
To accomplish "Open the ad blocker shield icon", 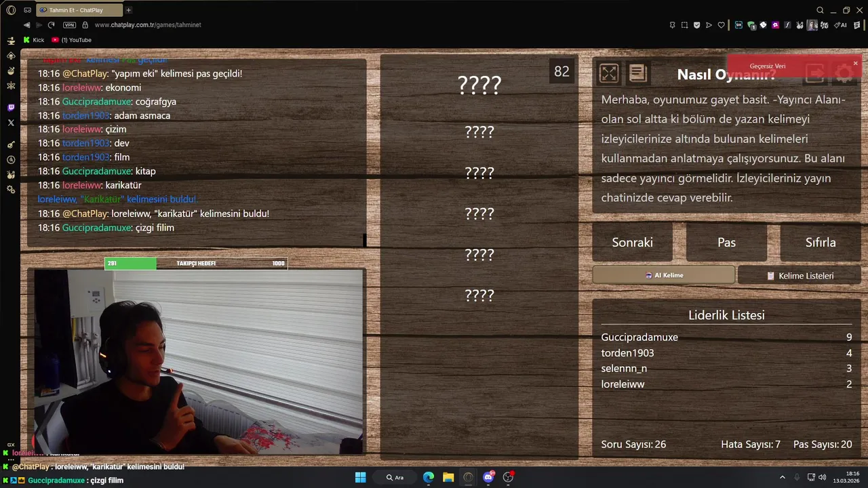I will pyautogui.click(x=696, y=25).
